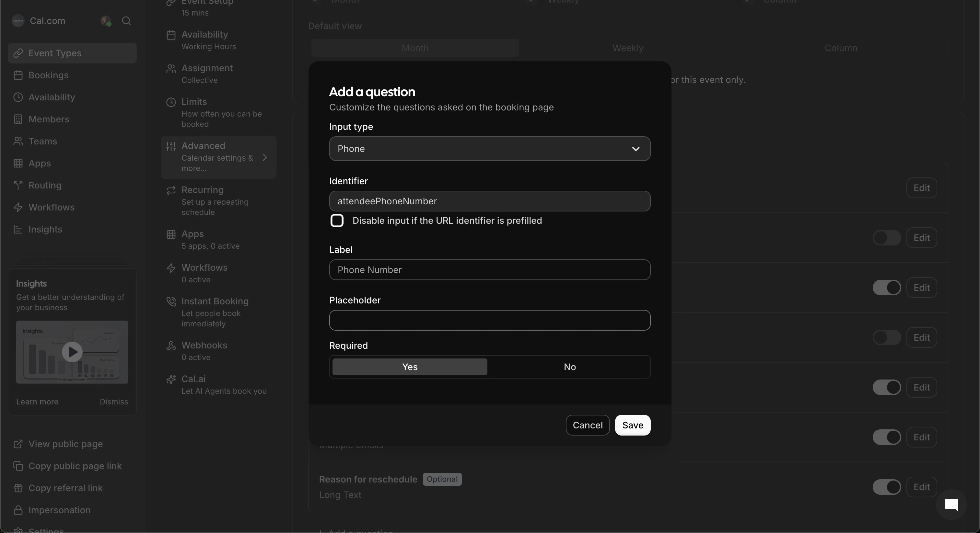This screenshot has width=980, height=533.
Task: Click the Webhooks icon in event menu
Action: tap(171, 345)
